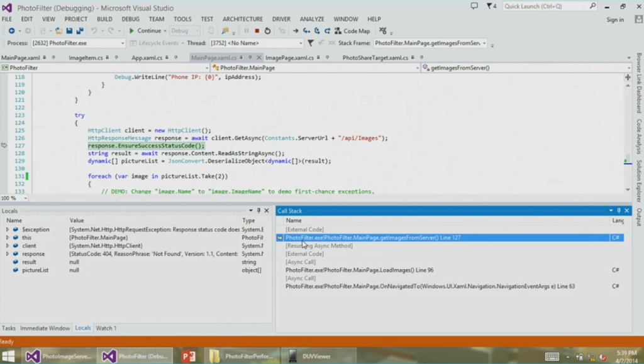Screen dimensions: 644x364
Task: Open the Thread dropdown
Action: click(301, 43)
